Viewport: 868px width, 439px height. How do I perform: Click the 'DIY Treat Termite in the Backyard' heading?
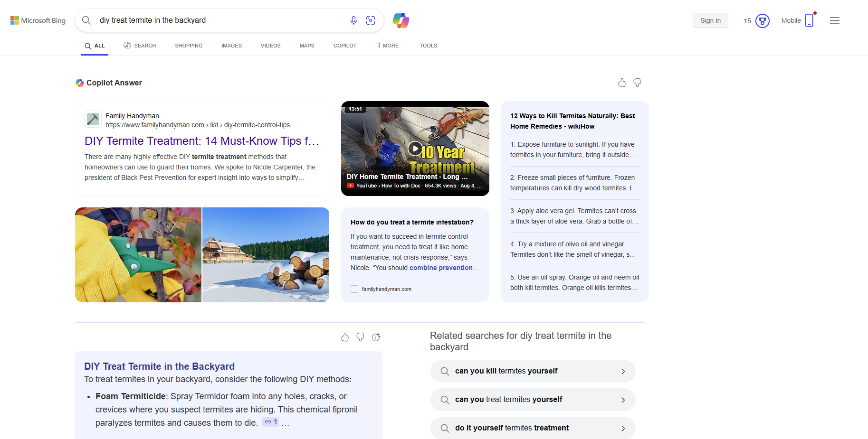pyautogui.click(x=159, y=366)
